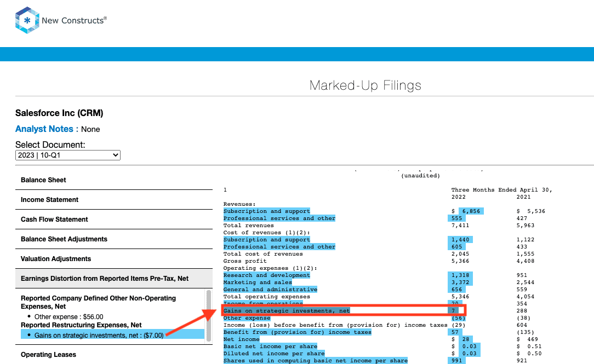The height and width of the screenshot is (364, 594).
Task: Click the Total revenues 7,411 value
Action: [x=460, y=226]
